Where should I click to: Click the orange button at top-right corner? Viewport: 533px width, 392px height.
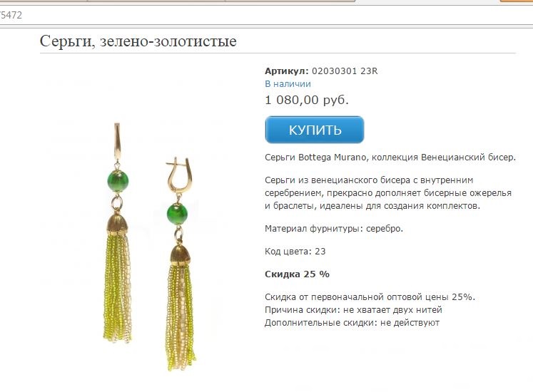pyautogui.click(x=517, y=1)
